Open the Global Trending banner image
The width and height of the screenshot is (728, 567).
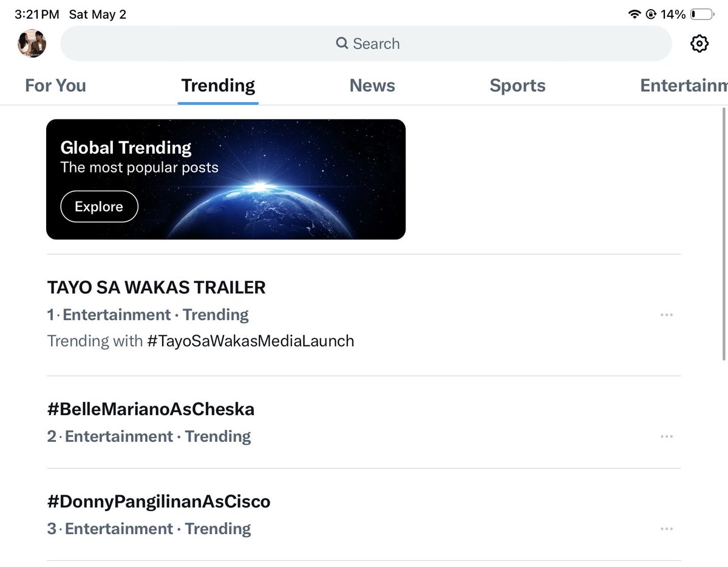pos(226,179)
